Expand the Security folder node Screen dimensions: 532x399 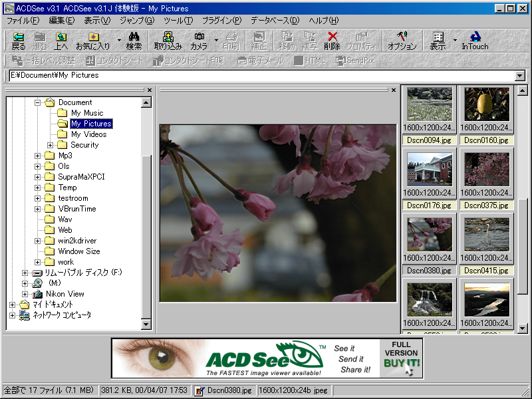(x=51, y=145)
